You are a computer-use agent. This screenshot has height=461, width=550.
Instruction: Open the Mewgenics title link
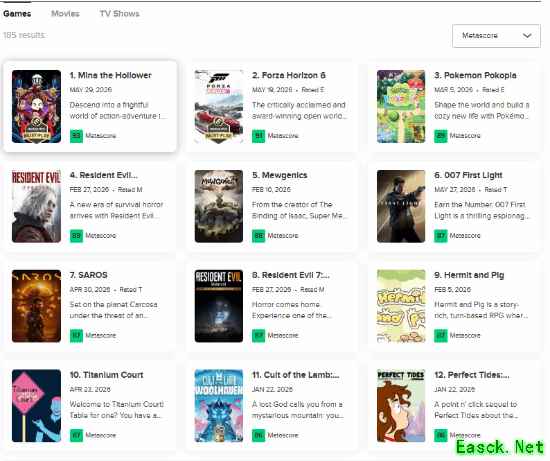point(280,175)
